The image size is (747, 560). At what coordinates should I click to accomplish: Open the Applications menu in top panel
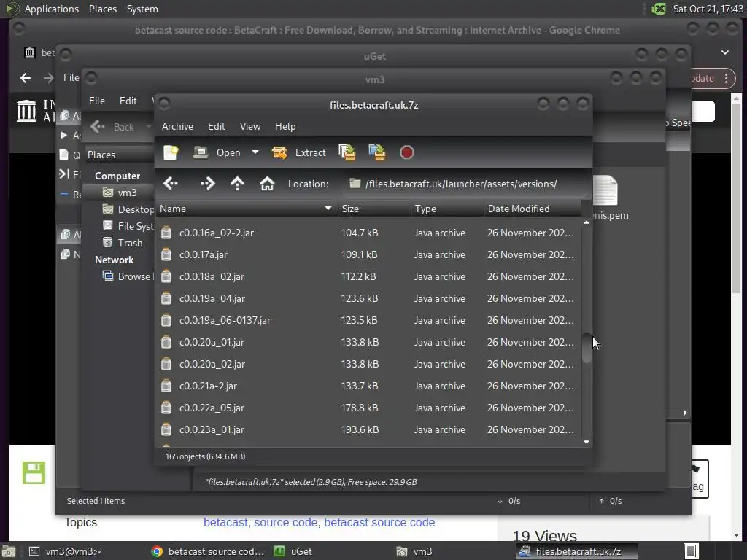coord(52,9)
